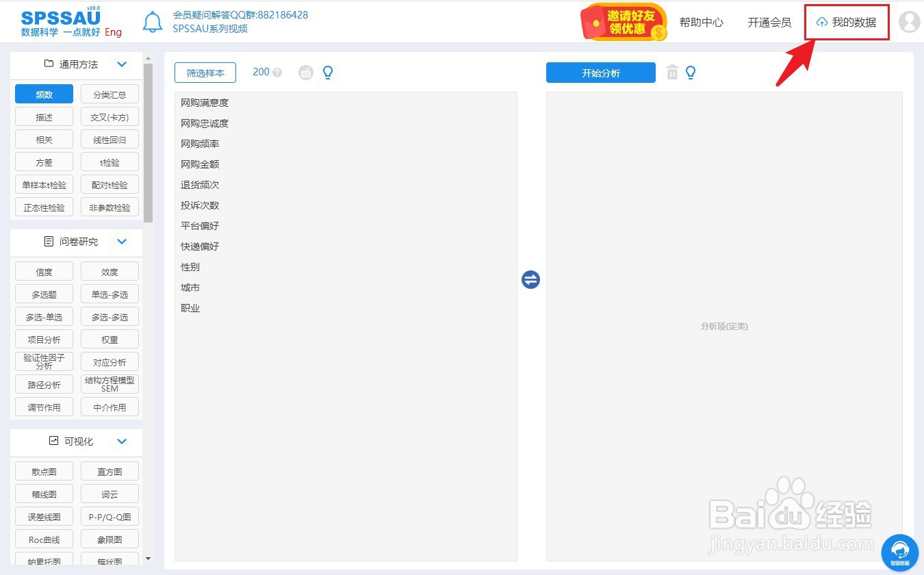Select the 配对t检验 method
The image size is (924, 575).
110,185
